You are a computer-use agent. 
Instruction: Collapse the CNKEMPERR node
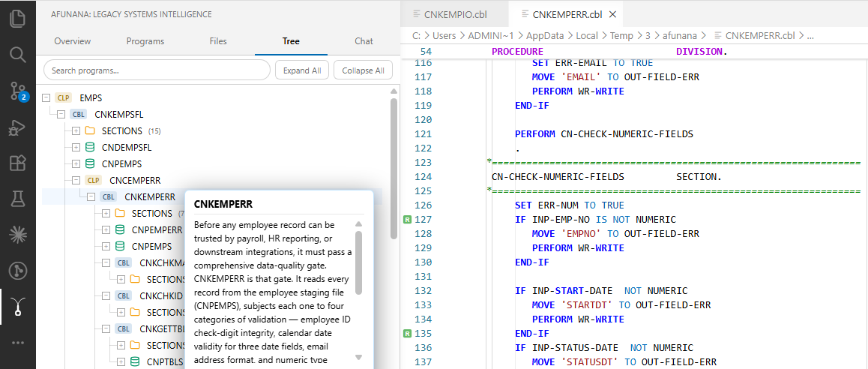91,196
